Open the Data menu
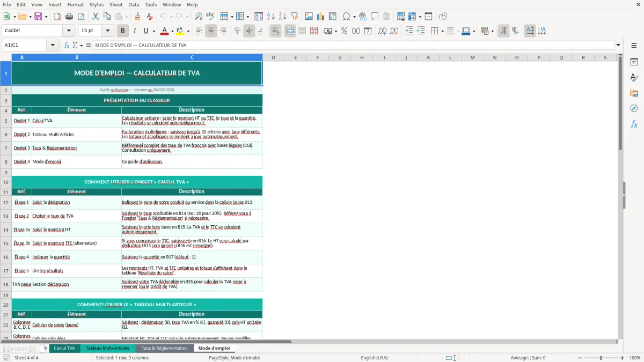Screen dimensions: 644x362 click(134, 4)
